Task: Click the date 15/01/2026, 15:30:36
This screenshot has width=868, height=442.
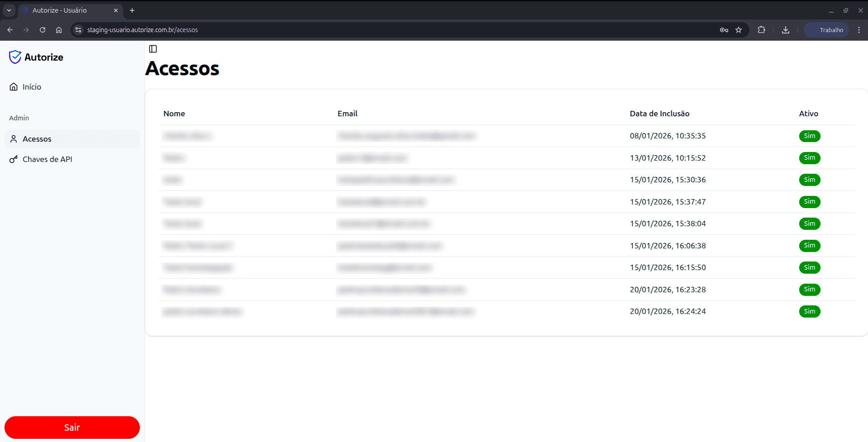Action: click(x=668, y=180)
